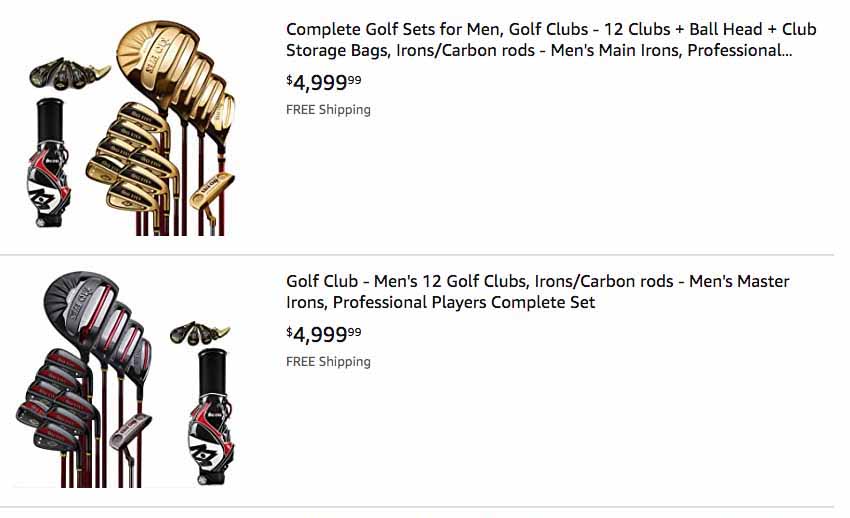
Task: Click the truncated ellipsis ending the first title
Action: [787, 51]
